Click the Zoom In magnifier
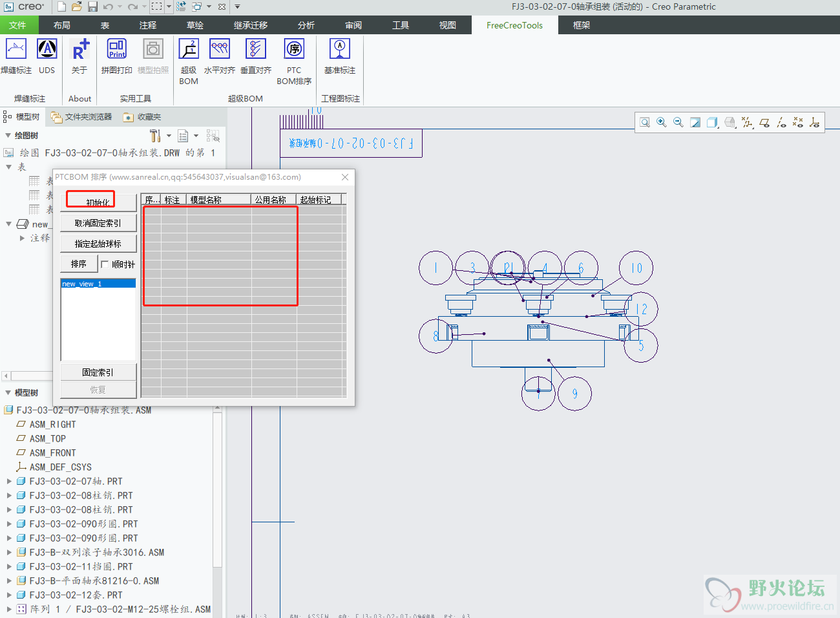 (662, 122)
